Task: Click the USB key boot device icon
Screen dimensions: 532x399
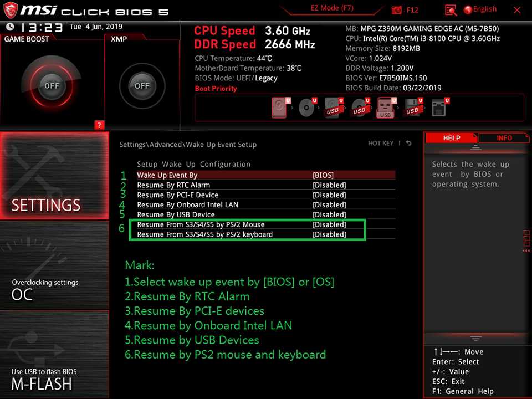Action: 385,108
